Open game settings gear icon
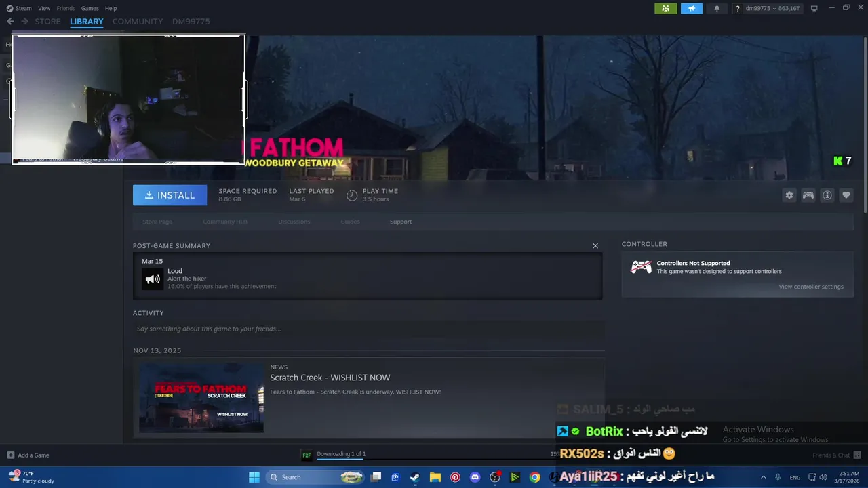868x488 pixels. (789, 195)
